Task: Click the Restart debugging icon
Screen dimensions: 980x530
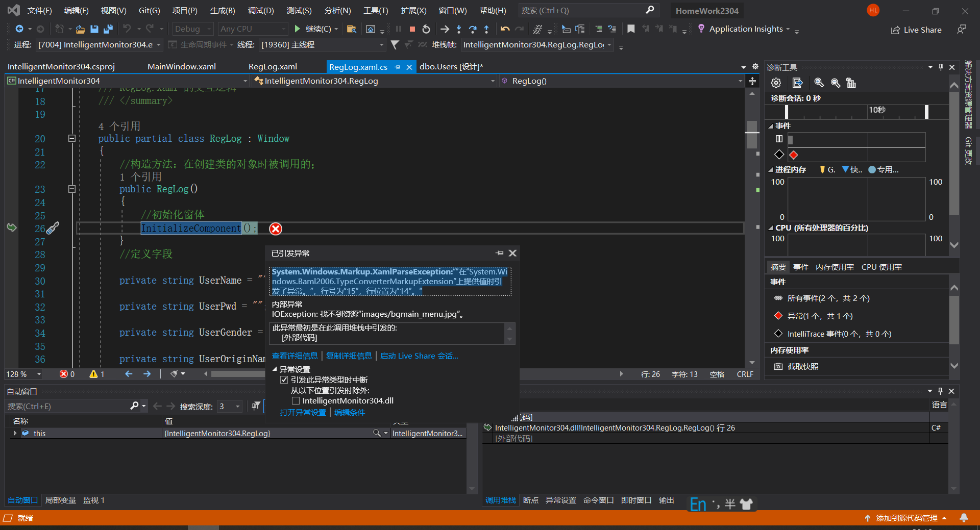Action: click(x=426, y=29)
